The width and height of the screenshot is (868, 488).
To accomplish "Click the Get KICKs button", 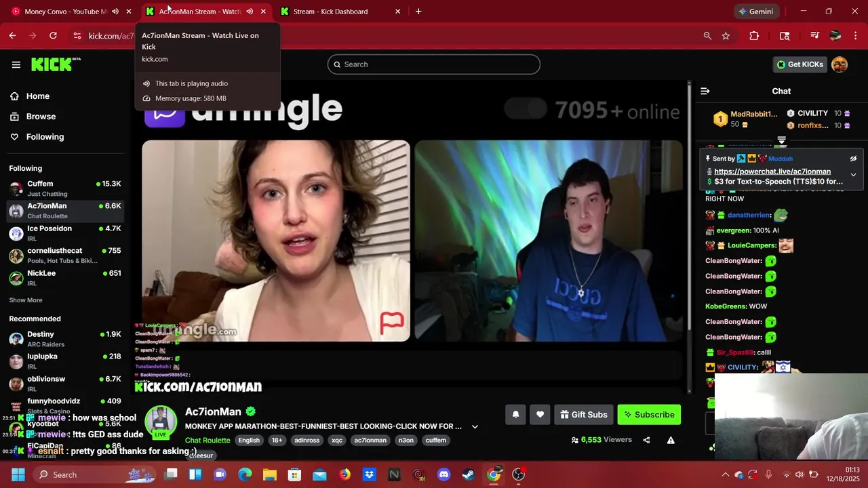I will [800, 64].
